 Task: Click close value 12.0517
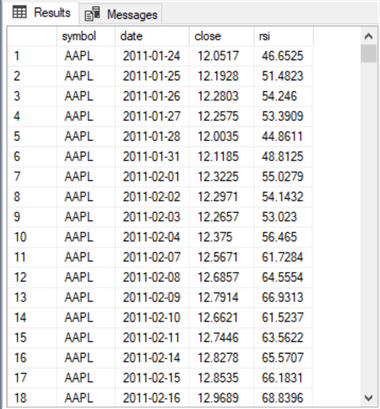pyautogui.click(x=222, y=56)
